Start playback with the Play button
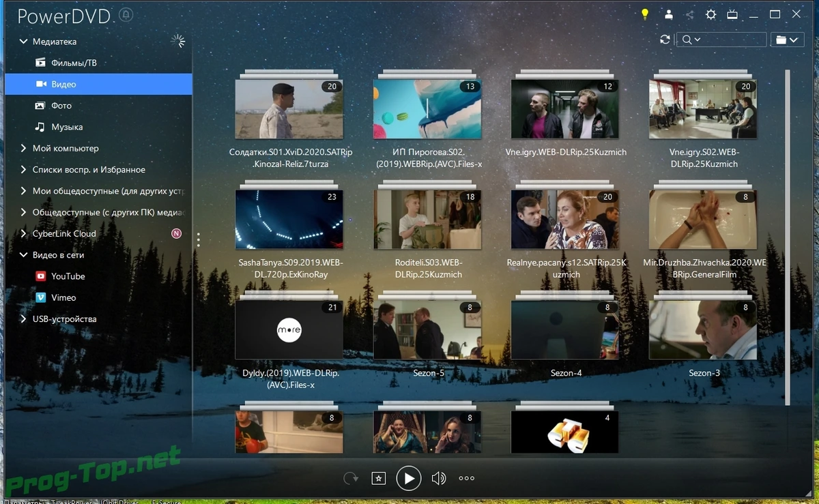Viewport: 819px width, 504px height. click(409, 478)
